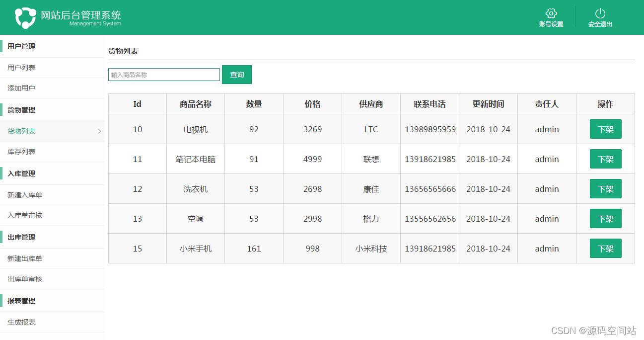Viewport: 644px width, 340px height.
Task: Click product name cell 笔记本电脑
Action: 196,159
